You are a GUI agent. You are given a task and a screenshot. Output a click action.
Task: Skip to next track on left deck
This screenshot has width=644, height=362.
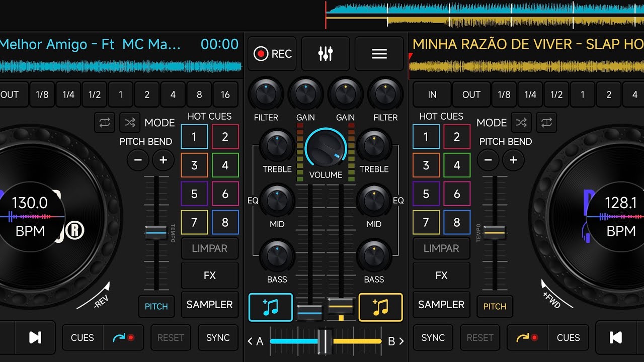click(x=35, y=338)
